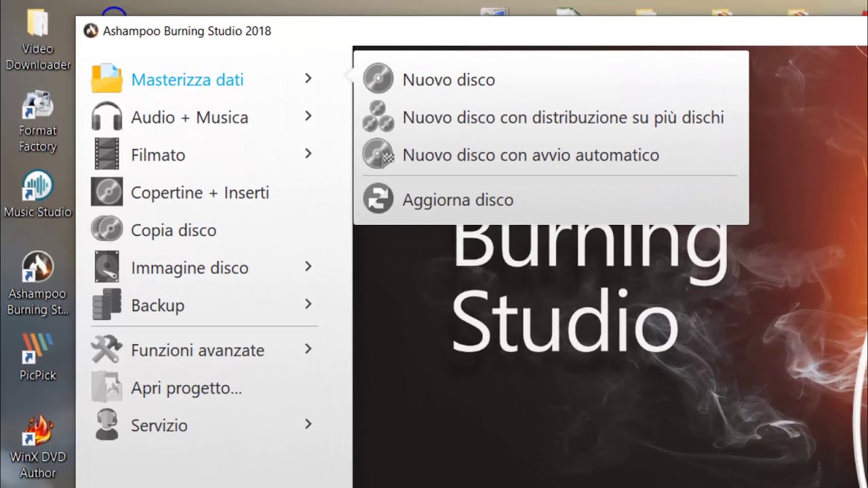Choose Nuovo disco from submenu
Image resolution: width=868 pixels, height=488 pixels.
tap(551, 79)
